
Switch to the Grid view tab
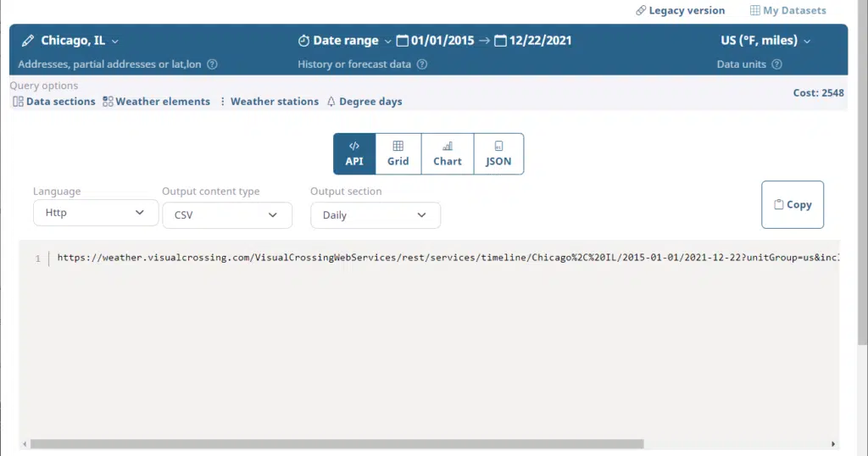pos(398,153)
